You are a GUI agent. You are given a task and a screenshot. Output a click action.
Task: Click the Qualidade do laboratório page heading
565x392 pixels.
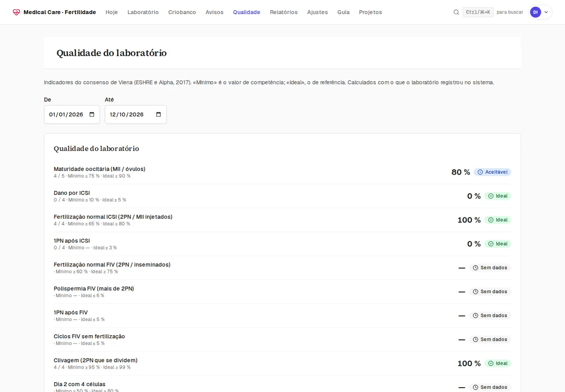[112, 53]
